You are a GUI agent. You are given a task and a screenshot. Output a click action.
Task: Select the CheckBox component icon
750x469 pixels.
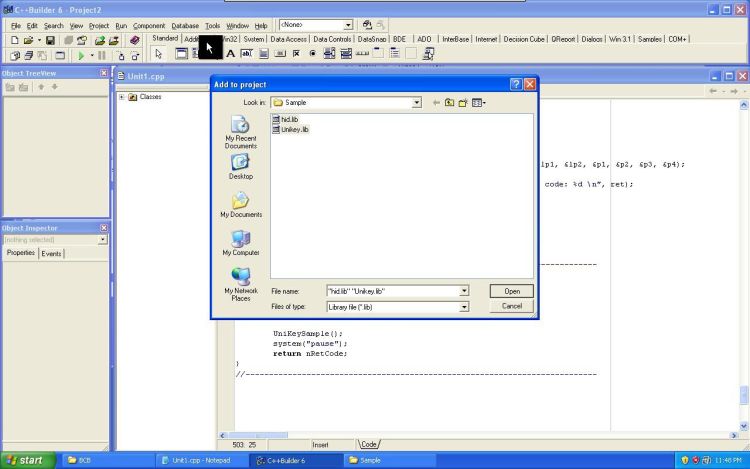pyautogui.click(x=296, y=54)
